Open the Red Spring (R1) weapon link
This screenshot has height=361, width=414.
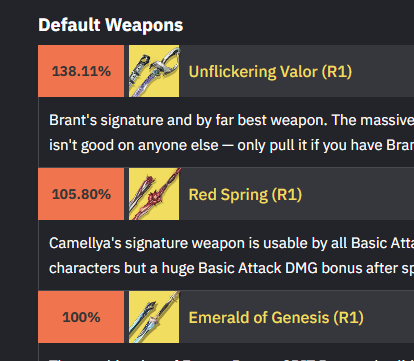coord(245,195)
